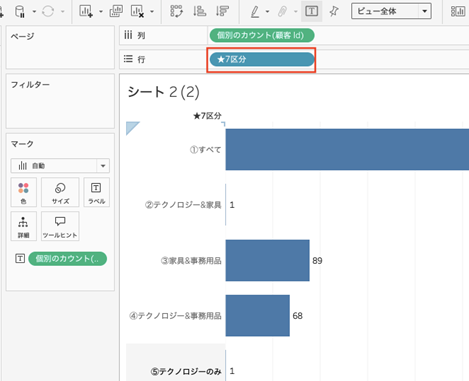This screenshot has width=469, height=381.
Task: Select the ★7区分 pill on rows shelf
Action: 262,59
